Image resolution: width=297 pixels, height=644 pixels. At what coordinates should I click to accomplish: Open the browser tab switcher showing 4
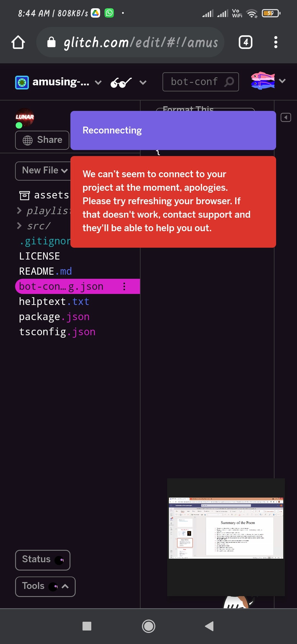246,42
